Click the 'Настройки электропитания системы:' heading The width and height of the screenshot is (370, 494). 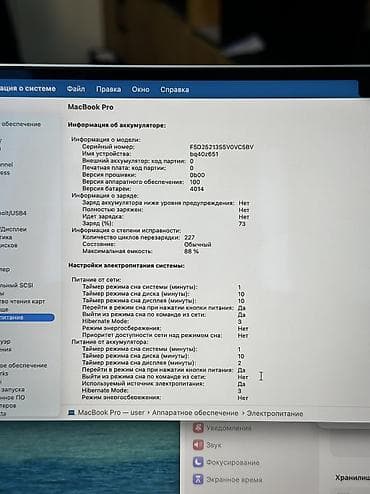[x=126, y=266]
